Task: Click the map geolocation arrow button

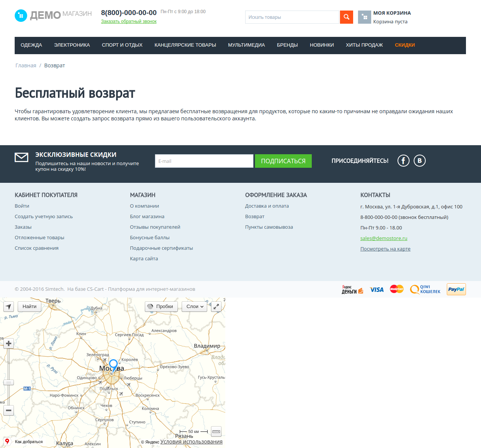Action: point(9,307)
